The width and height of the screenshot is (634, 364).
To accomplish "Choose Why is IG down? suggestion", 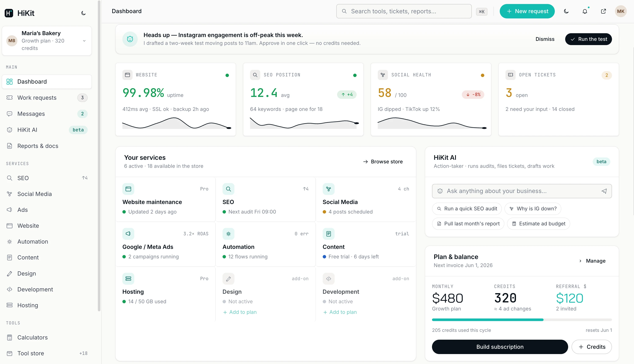I will tap(533, 208).
